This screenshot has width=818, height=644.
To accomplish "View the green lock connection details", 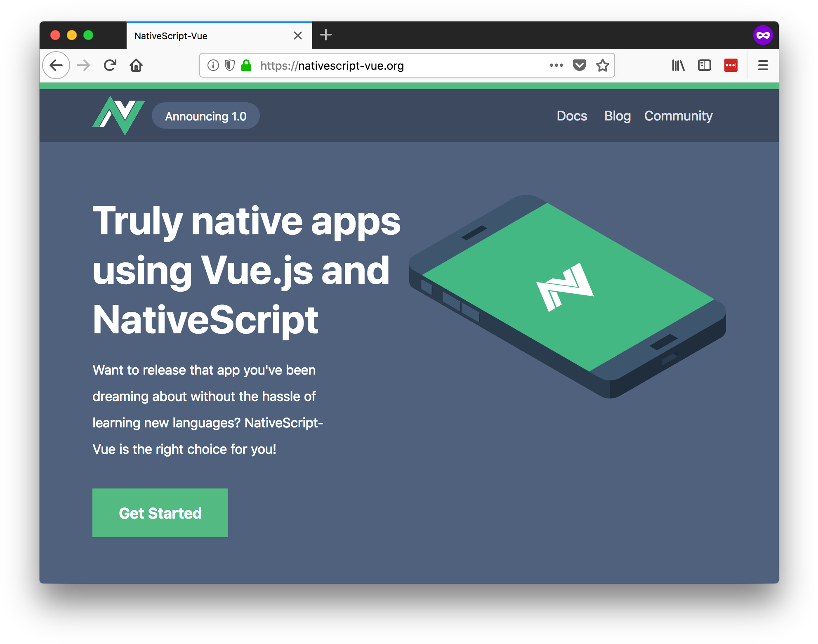I will (x=246, y=65).
